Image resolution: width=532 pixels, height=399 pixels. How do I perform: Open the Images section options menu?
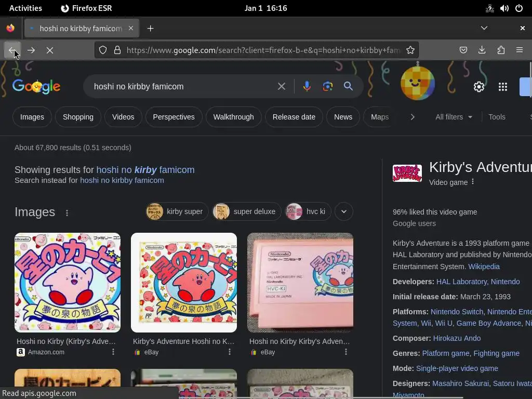[67, 212]
